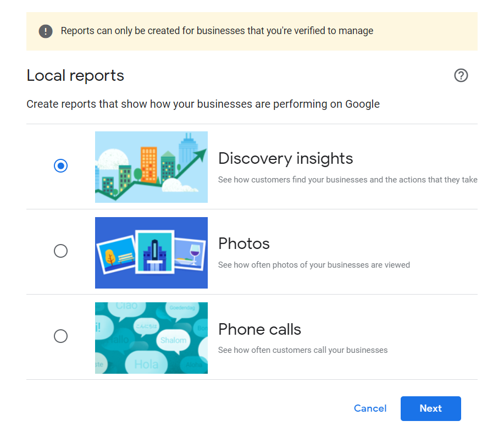Open the help question mark icon
This screenshot has width=504, height=432.
(x=461, y=75)
